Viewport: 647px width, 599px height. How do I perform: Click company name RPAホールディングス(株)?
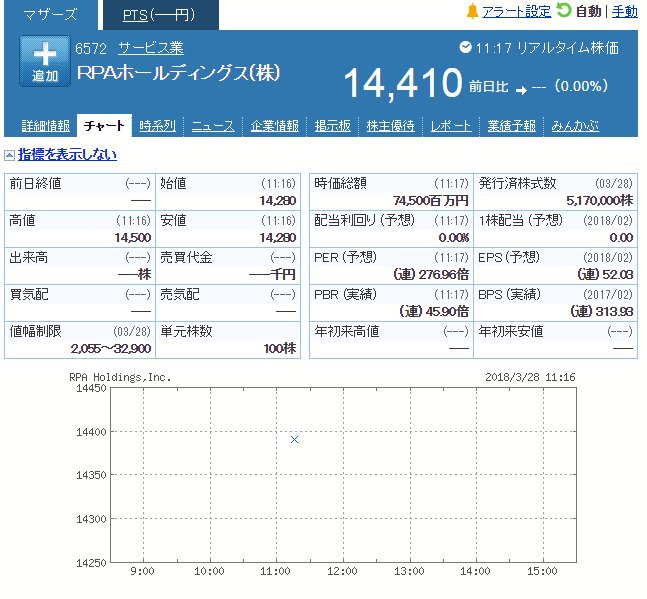coord(179,73)
